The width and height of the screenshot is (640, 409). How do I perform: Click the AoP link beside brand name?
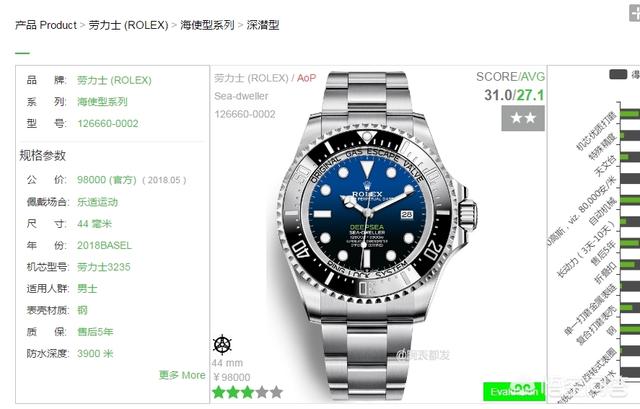coord(307,78)
